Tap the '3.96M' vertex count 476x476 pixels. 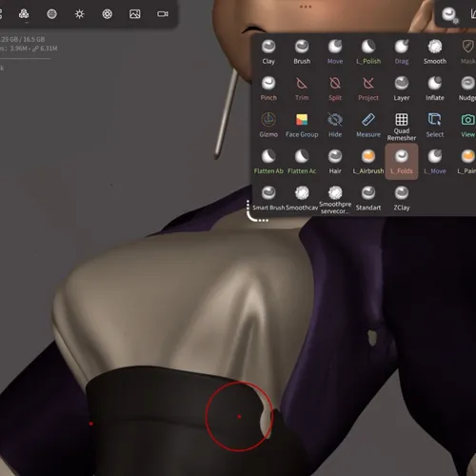click(18, 49)
